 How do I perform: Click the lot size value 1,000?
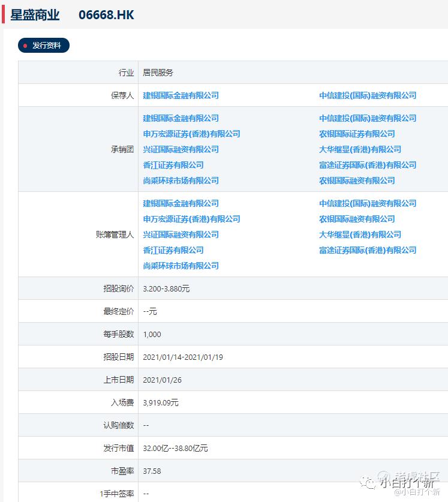pos(152,334)
